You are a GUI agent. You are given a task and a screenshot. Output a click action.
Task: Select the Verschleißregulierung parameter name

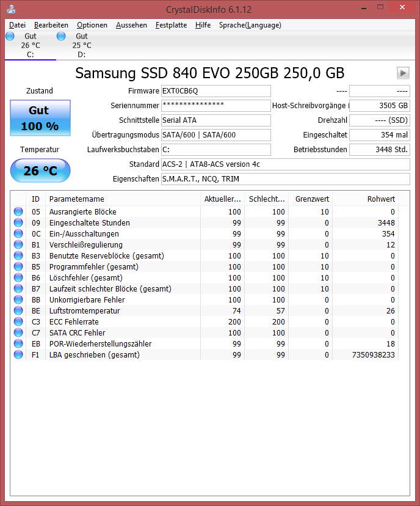click(x=85, y=244)
